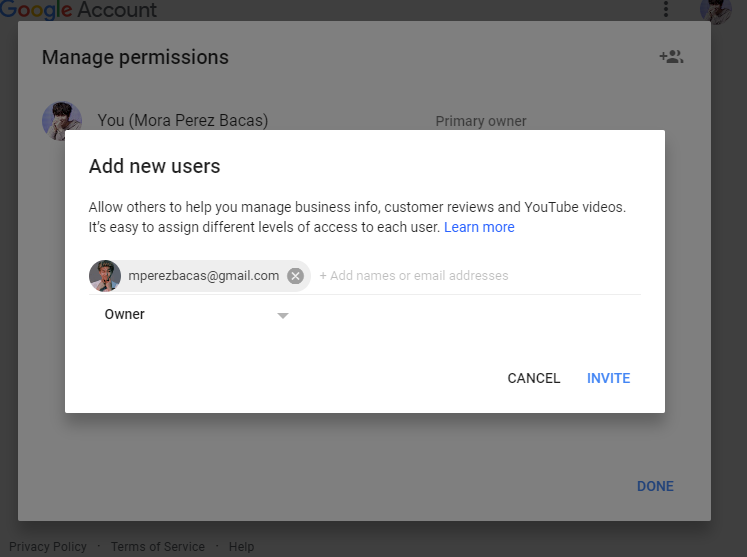
Task: Click Mora Perez Bacas profile picture
Action: point(62,121)
